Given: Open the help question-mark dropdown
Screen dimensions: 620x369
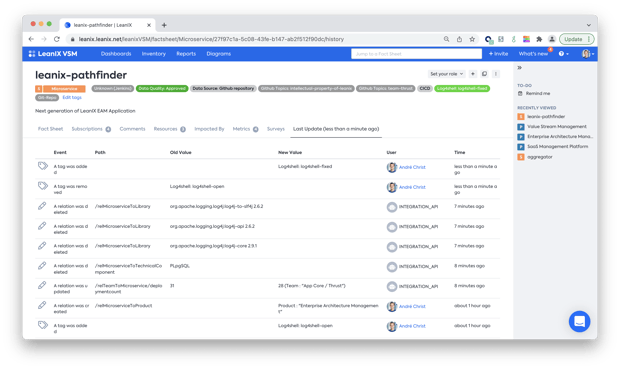Looking at the screenshot, I should 563,54.
